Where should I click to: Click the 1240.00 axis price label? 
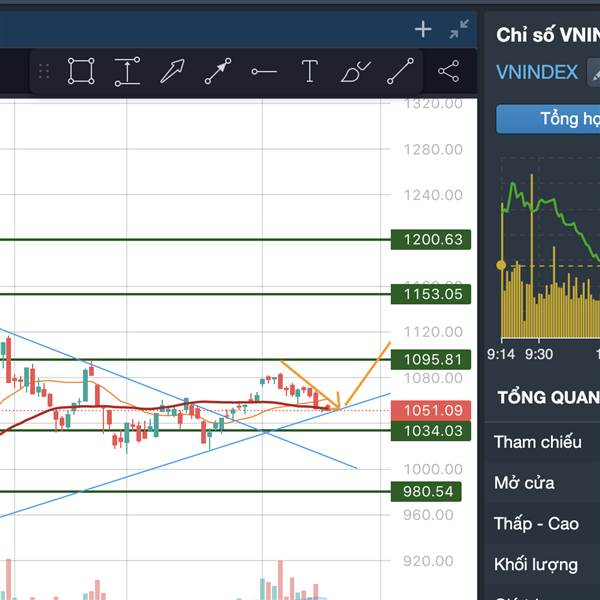point(433,195)
